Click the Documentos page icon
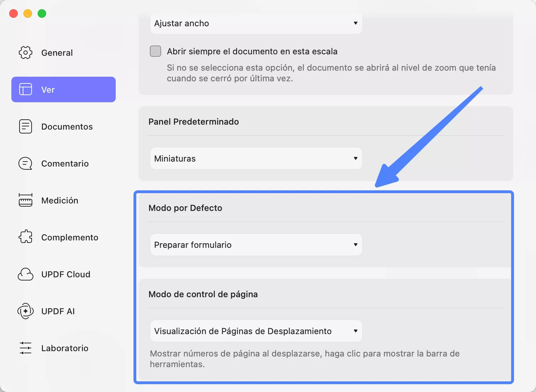Image resolution: width=536 pixels, height=392 pixels. click(x=26, y=126)
